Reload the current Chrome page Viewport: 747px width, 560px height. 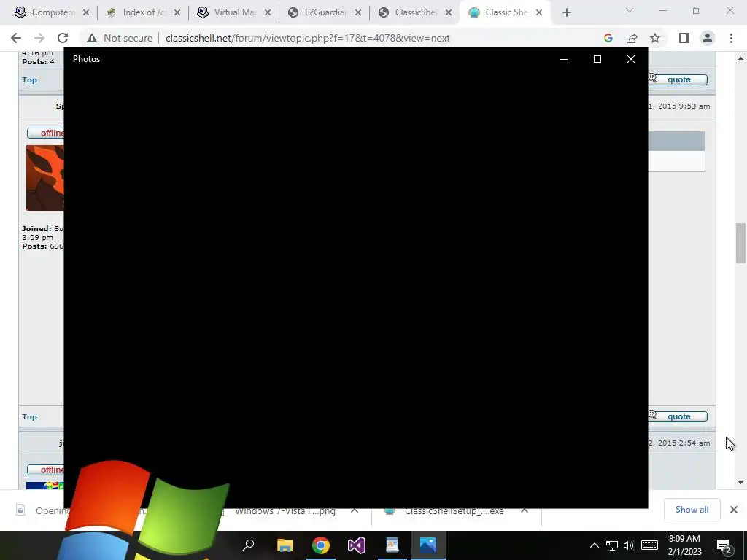63,38
